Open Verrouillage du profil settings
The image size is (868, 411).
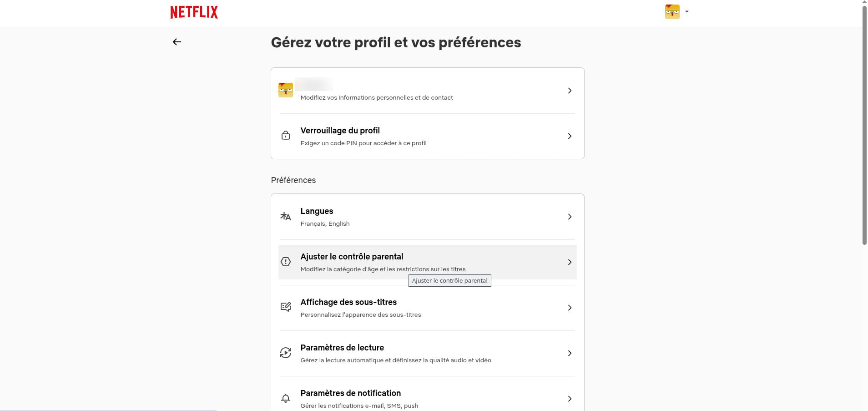(x=428, y=136)
